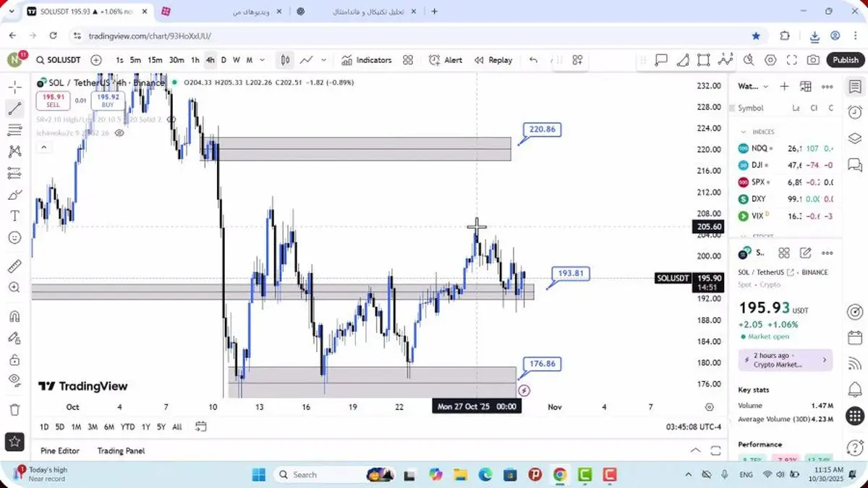
Task: Click the Windows Start button
Action: coord(258,475)
